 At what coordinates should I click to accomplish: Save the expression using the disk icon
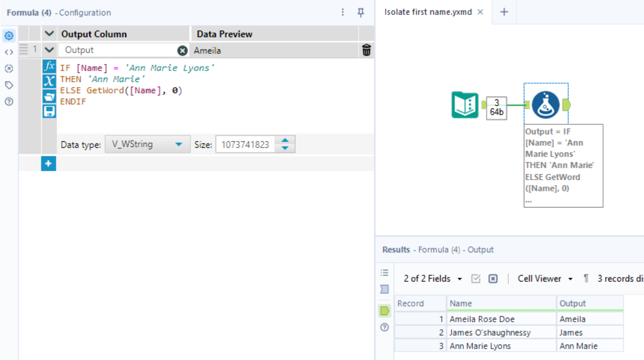pos(48,109)
